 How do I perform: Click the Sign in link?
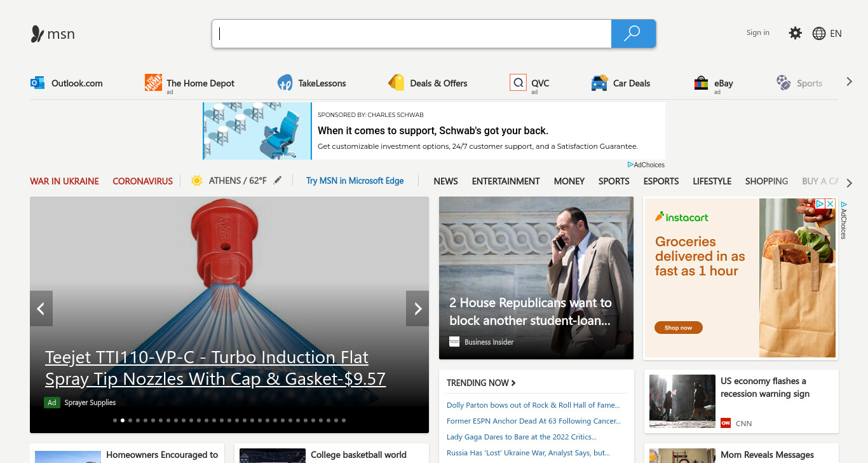pos(757,32)
